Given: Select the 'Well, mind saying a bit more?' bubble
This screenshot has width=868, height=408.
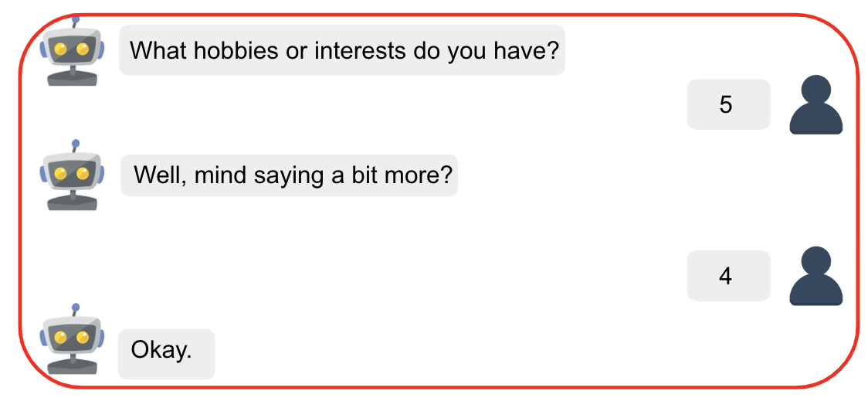Looking at the screenshot, I should click(290, 175).
